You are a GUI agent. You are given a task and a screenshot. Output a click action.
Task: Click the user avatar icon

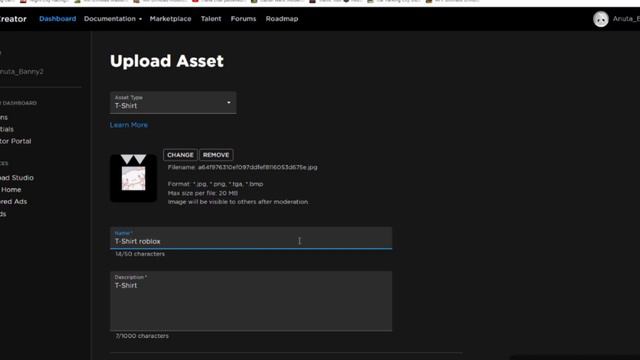(600, 19)
